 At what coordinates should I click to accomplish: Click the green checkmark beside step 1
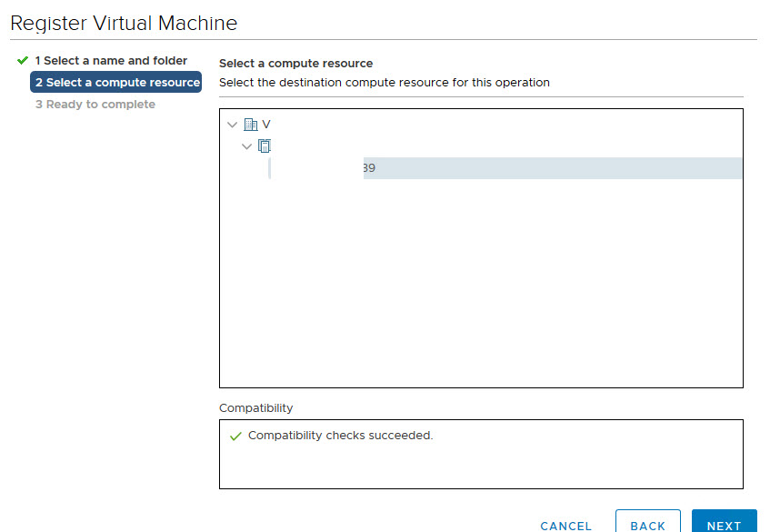pyautogui.click(x=23, y=61)
